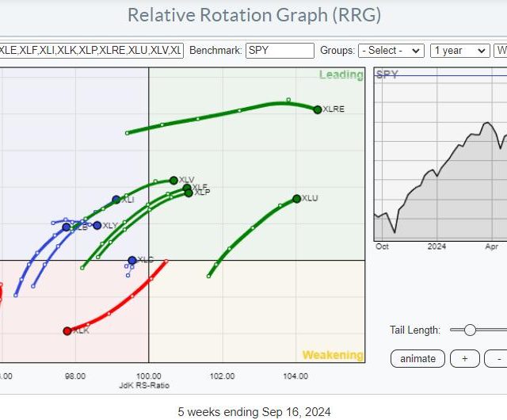Click the XLP green data point
The image size is (507, 420).
[x=189, y=193]
